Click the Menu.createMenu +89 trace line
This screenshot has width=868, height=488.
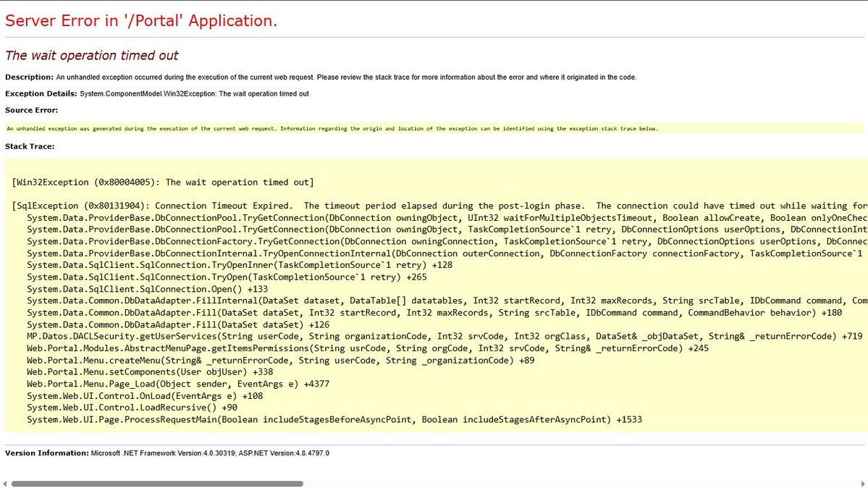click(x=281, y=360)
